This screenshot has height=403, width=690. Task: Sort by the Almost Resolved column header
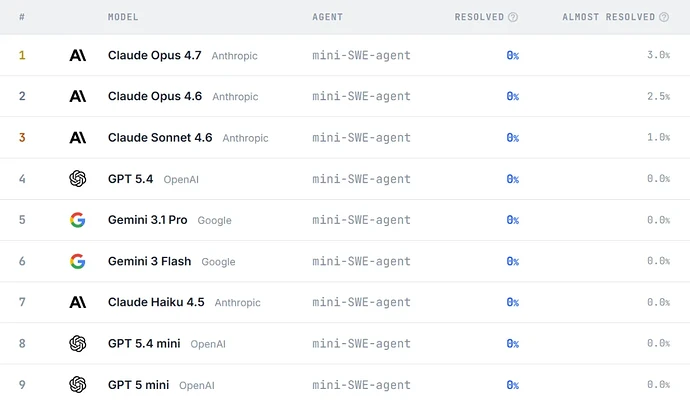[609, 17]
